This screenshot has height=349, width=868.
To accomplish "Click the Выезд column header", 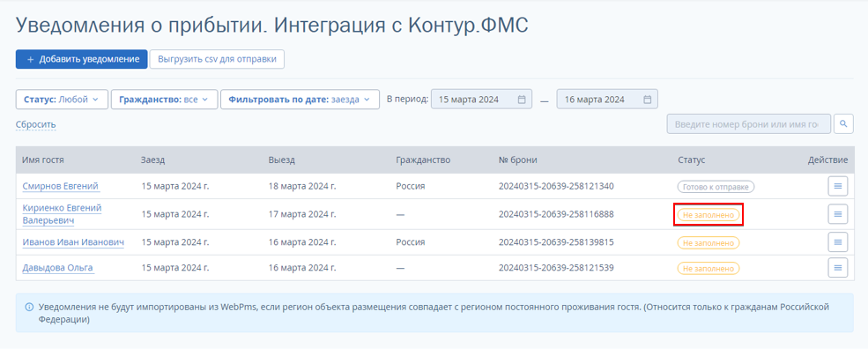I will point(282,160).
